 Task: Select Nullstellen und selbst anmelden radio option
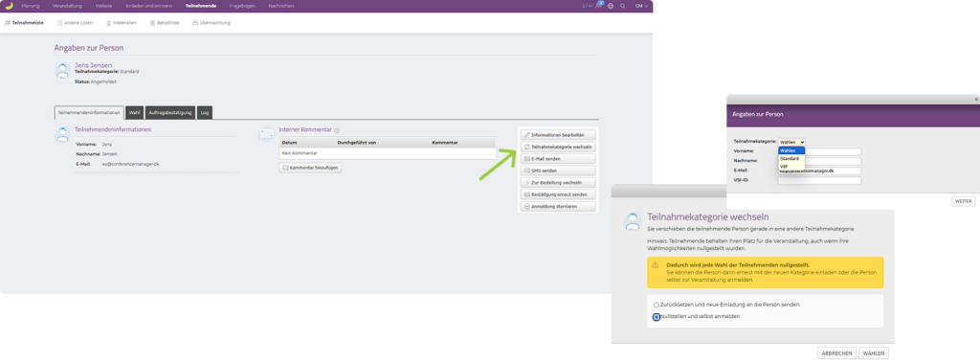point(657,317)
